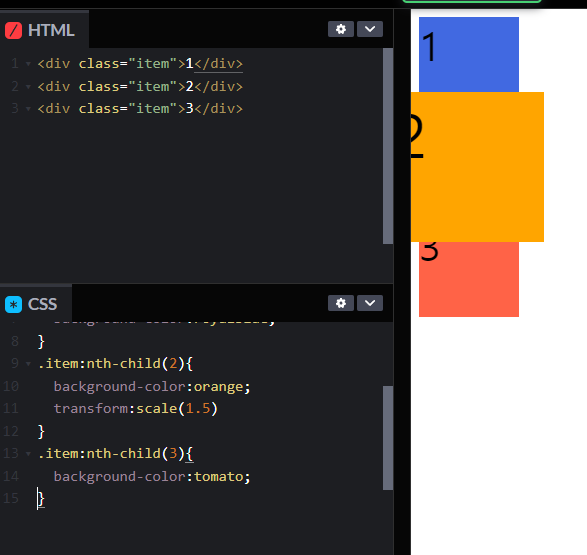Select the CSS editor tab
Viewport: 587px width, 555px height.
click(36, 304)
